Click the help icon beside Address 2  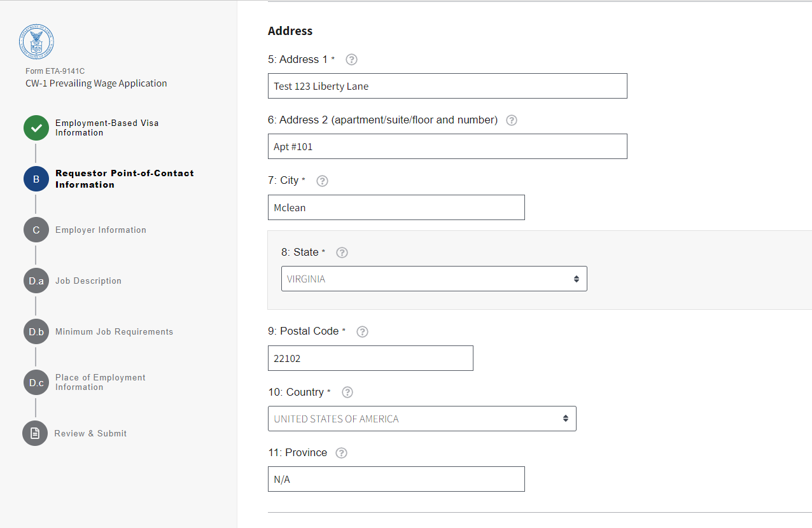(x=512, y=120)
